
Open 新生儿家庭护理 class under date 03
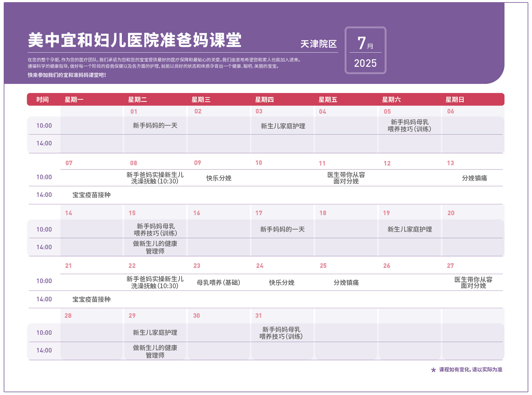(x=283, y=126)
